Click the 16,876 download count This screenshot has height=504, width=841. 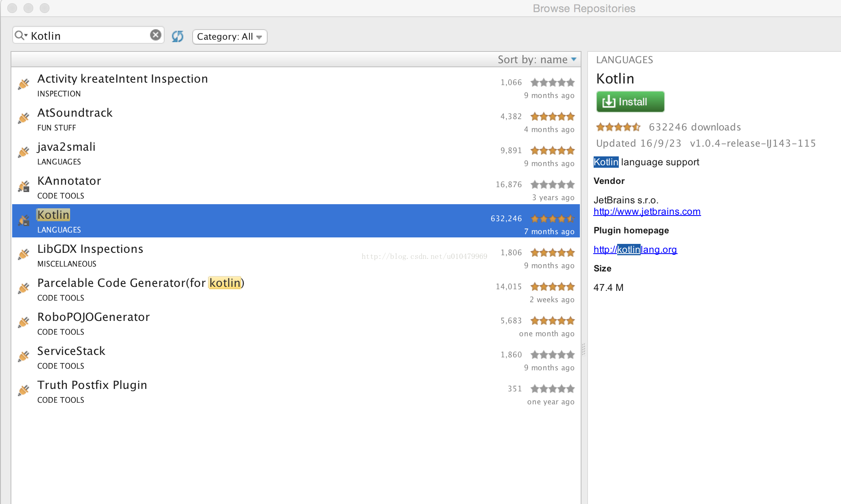pos(508,185)
